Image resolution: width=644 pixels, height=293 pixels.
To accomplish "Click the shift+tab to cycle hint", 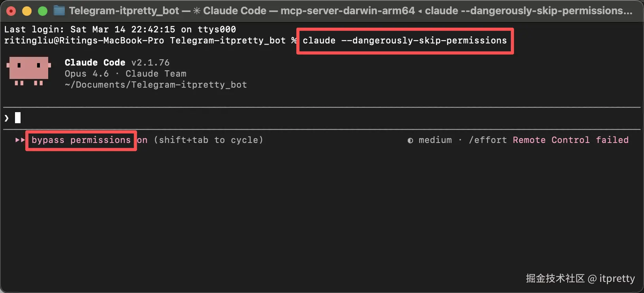I will pyautogui.click(x=208, y=140).
